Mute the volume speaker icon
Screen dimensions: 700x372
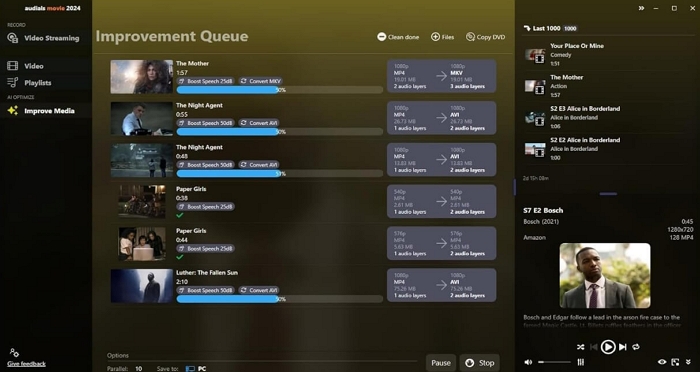point(528,362)
